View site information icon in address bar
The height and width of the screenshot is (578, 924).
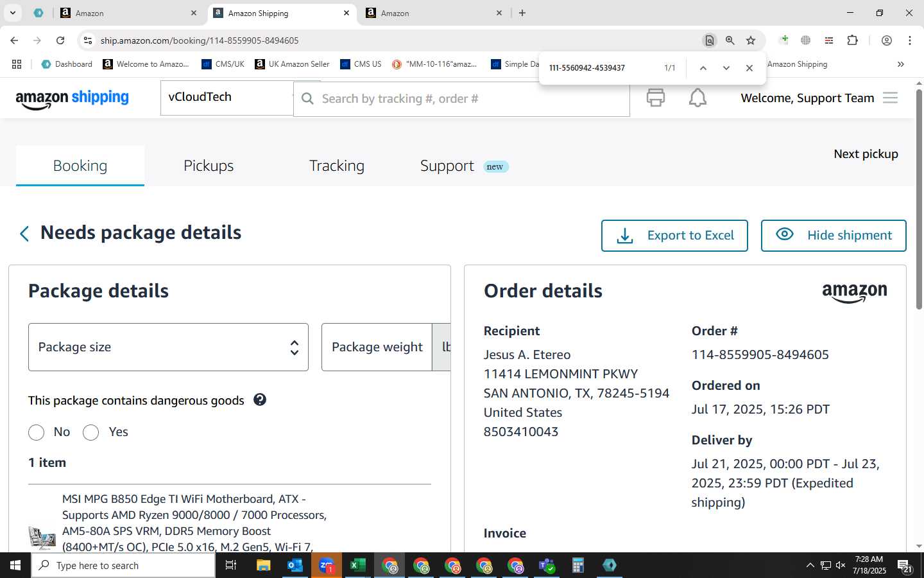(88, 40)
